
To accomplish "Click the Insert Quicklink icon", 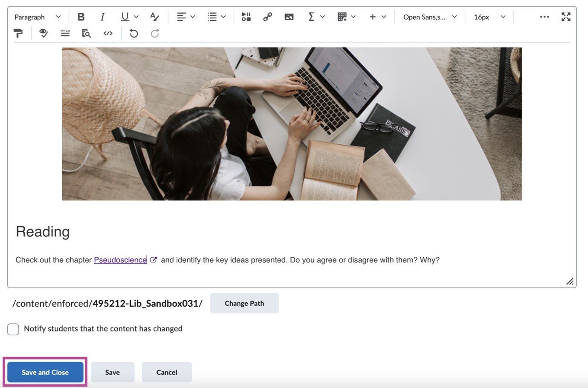I will (x=267, y=17).
